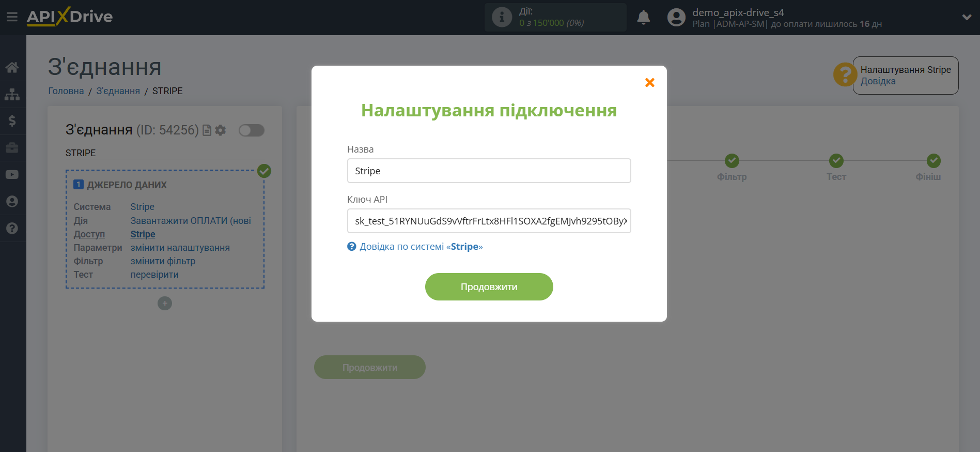Viewport: 980px width, 452px height.
Task: Open the briefcase sidebar icon
Action: pos(12,148)
